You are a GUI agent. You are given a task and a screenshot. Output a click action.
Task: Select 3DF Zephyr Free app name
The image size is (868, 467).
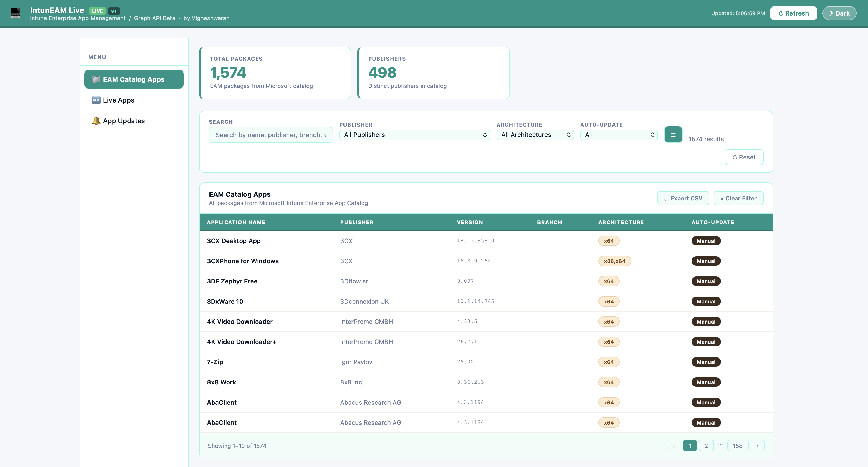tap(232, 281)
